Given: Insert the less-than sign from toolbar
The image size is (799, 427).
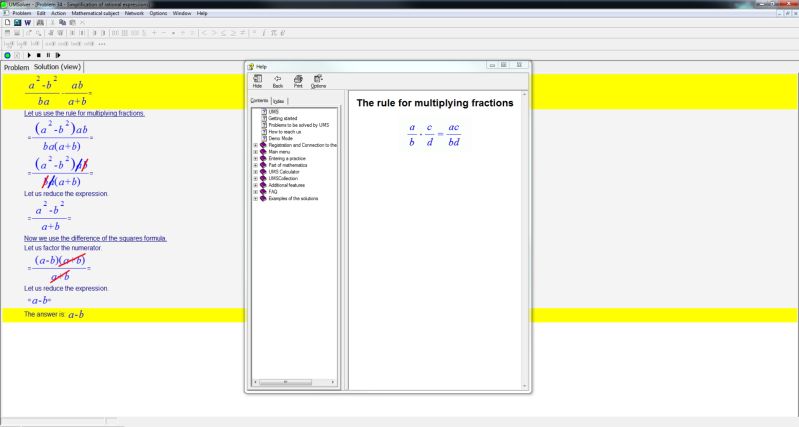Looking at the screenshot, I should (204, 33).
